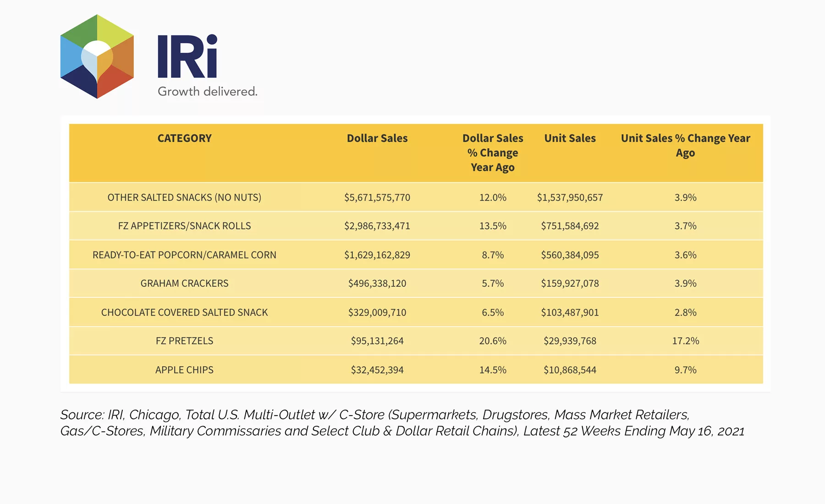
Task: Select Ready-To-Eat Popcorn/Caramel Corn row label
Action: click(184, 255)
